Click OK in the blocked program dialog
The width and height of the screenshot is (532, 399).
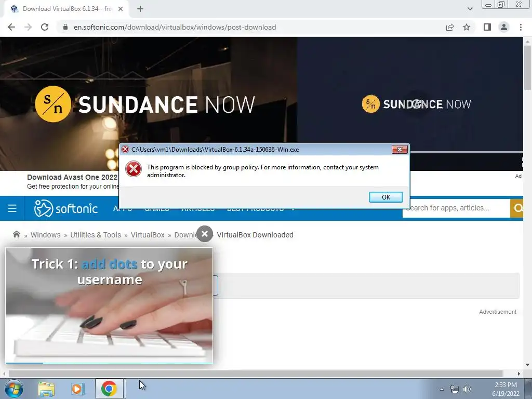click(x=386, y=197)
